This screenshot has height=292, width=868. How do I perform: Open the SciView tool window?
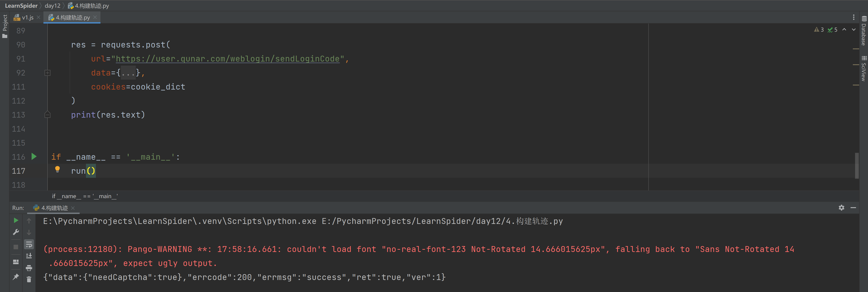tap(864, 69)
